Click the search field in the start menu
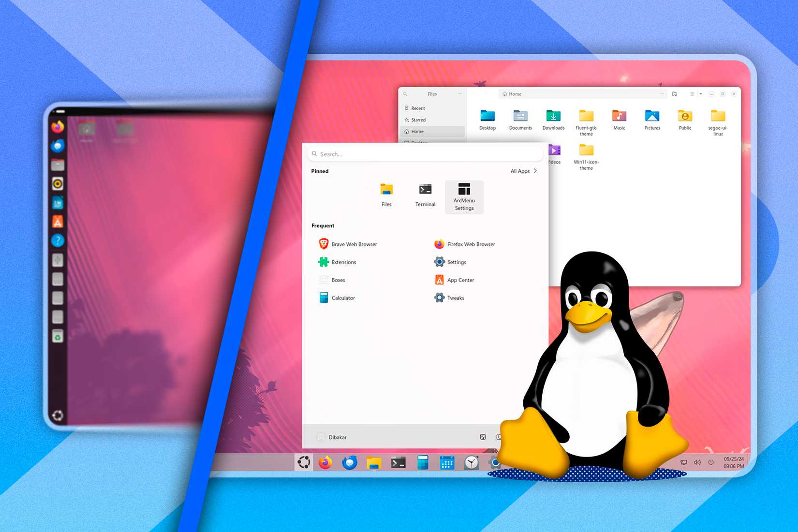The image size is (798, 532). 426,154
